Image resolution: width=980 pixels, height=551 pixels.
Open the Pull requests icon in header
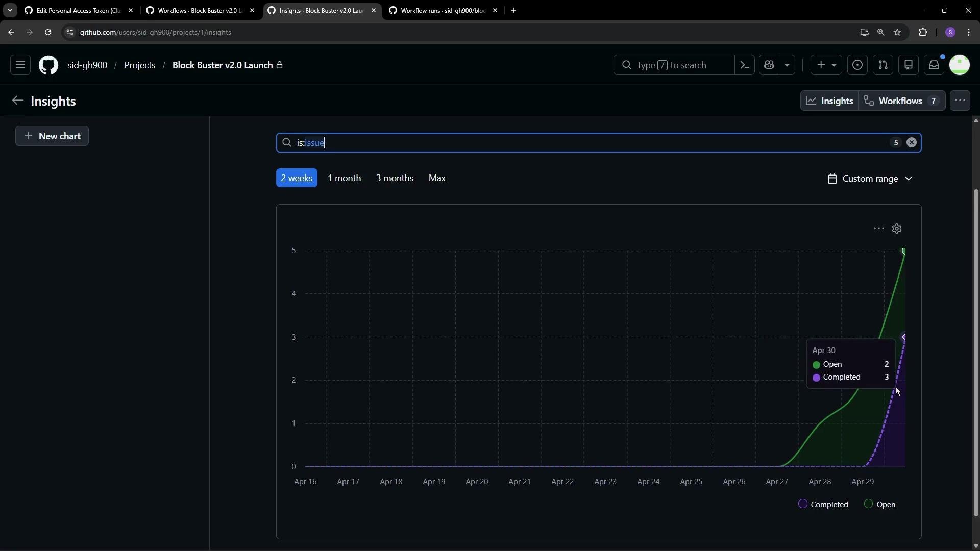click(883, 65)
